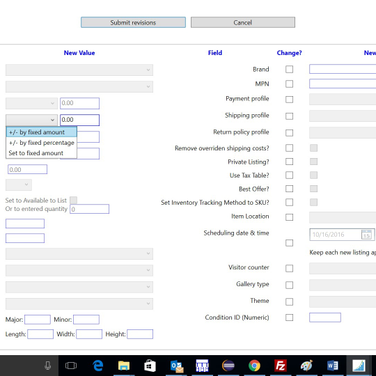Click the 0.00 field beside the open combo box
The width and height of the screenshot is (376, 376).
tap(80, 120)
